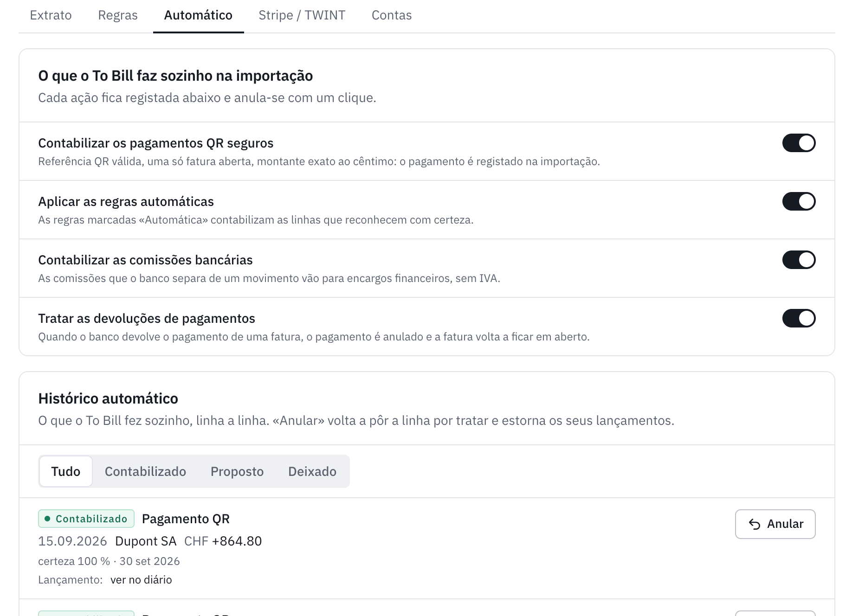The width and height of the screenshot is (865, 616).
Task: Show the Deixado history entries
Action: (312, 471)
